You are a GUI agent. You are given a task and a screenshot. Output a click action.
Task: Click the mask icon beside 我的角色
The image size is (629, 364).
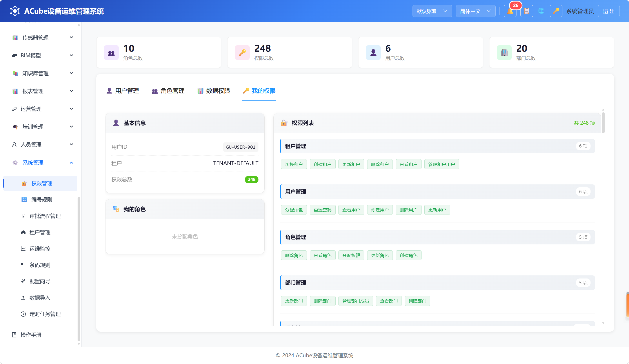[x=116, y=209]
